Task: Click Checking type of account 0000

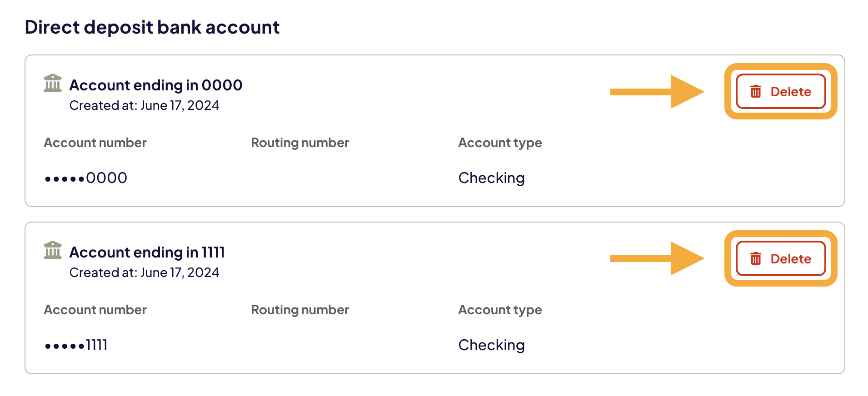Action: coord(491,178)
